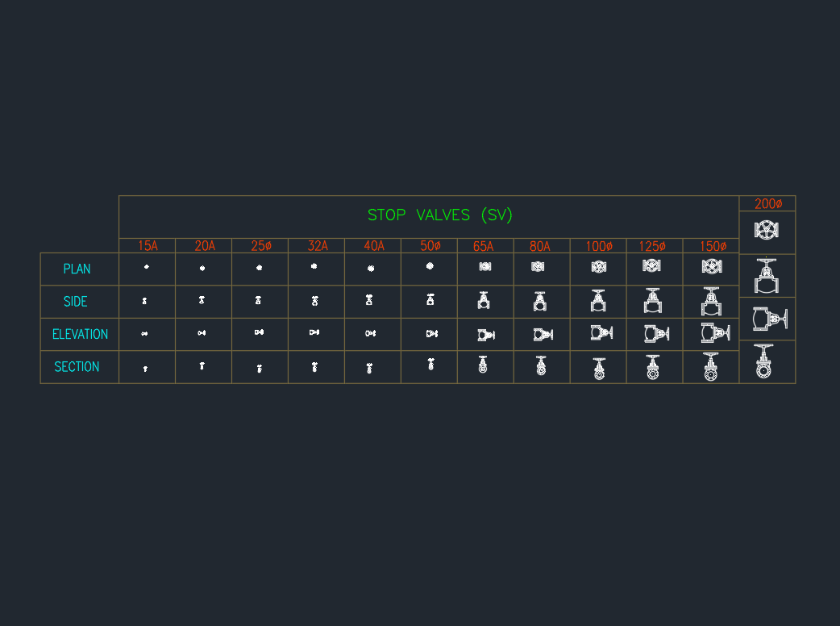This screenshot has height=626, width=840.
Task: Select the 200ø elevation valve symbol
Action: (768, 319)
